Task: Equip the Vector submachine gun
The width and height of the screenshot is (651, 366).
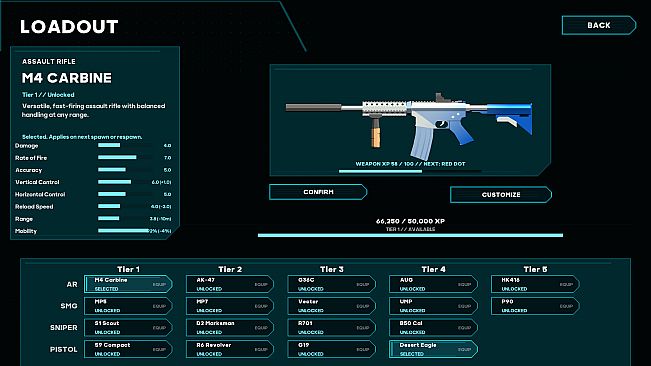Action: click(x=331, y=306)
